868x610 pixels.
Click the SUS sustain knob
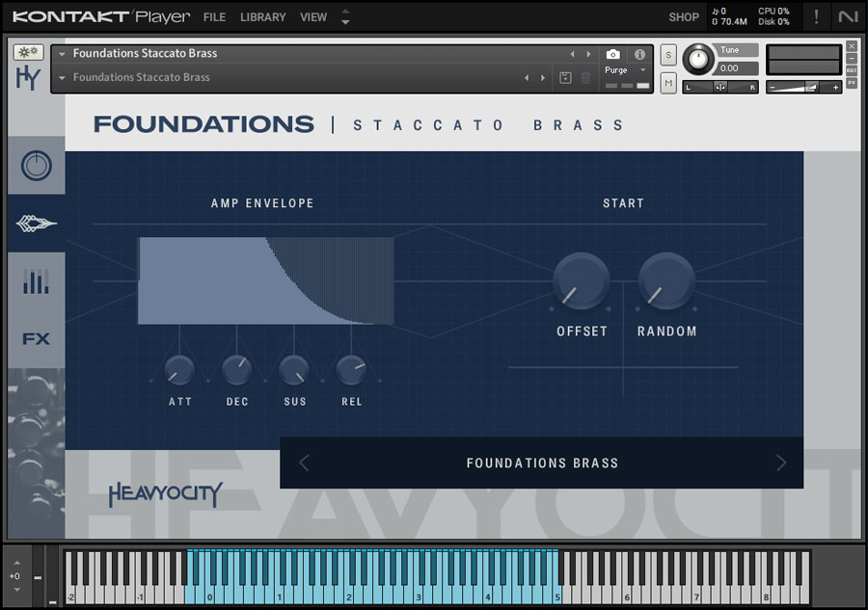(x=294, y=370)
